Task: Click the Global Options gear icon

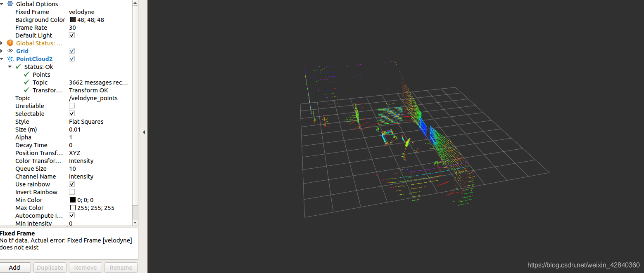Action: coord(10,4)
